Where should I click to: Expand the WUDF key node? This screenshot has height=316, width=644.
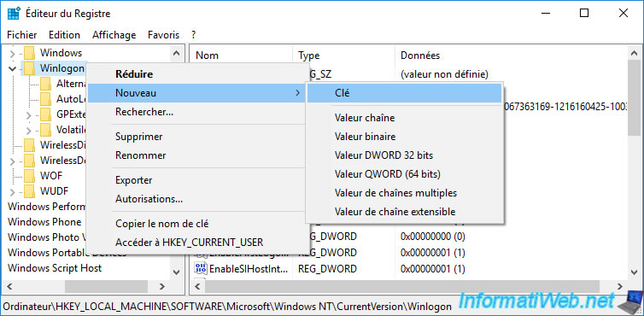click(12, 192)
